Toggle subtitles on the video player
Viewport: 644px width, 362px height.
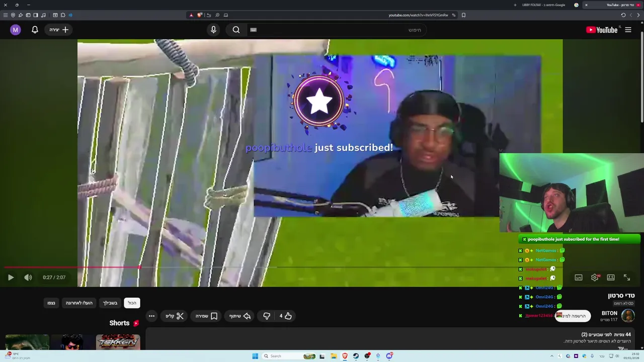point(579,278)
